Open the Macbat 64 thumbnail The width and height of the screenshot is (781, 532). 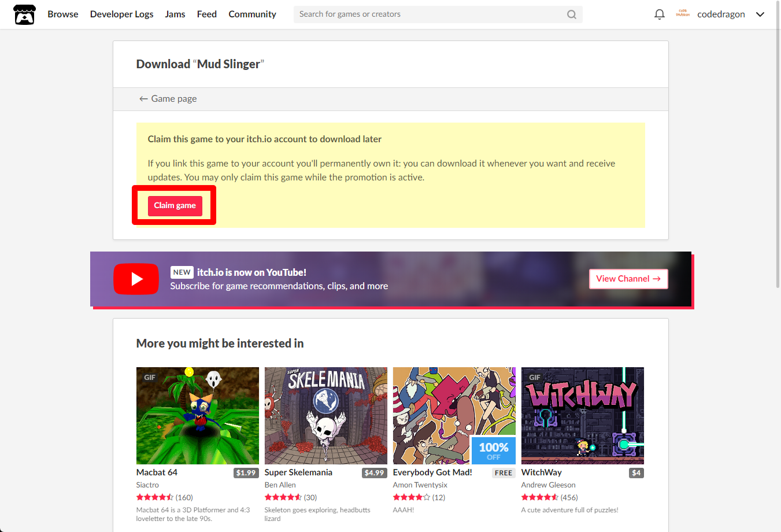pyautogui.click(x=198, y=416)
